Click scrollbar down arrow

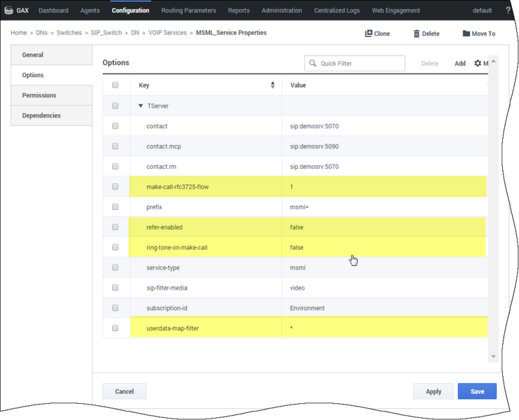click(x=493, y=356)
